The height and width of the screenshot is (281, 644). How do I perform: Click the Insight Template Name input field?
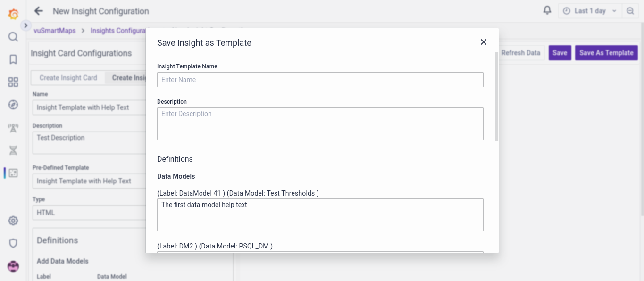click(320, 80)
